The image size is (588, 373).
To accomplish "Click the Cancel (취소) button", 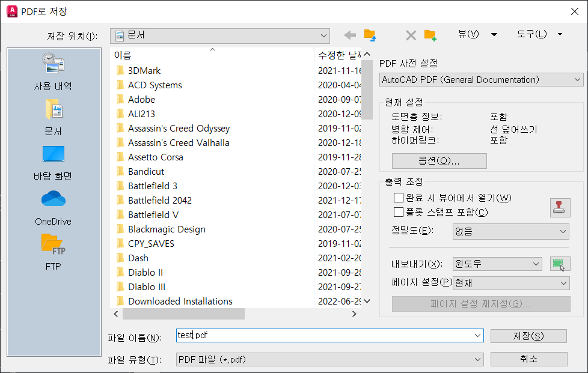I will (x=528, y=359).
